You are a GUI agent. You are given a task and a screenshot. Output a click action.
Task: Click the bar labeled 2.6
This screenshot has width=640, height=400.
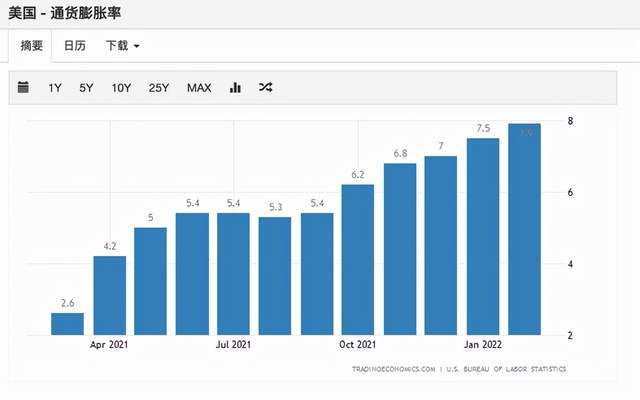click(67, 324)
